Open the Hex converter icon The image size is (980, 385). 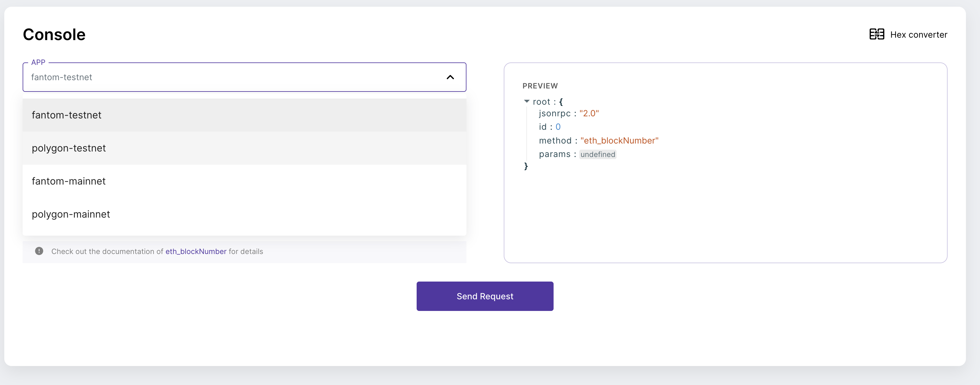coord(876,34)
